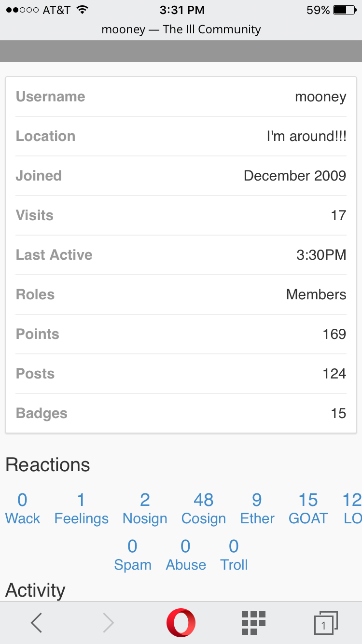Open the Nosign reactions link
Viewport: 362px width, 644px height.
click(x=145, y=509)
